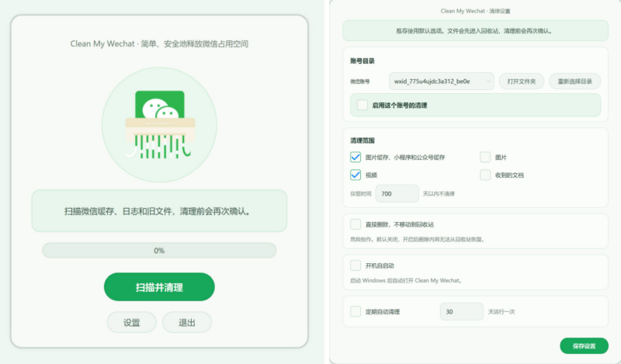Click 重新选择目录 button

click(574, 81)
